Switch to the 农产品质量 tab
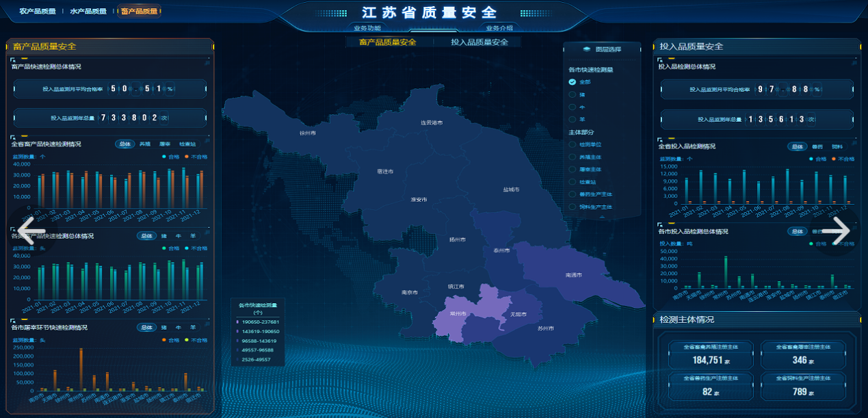The height and width of the screenshot is (418, 868). click(38, 12)
